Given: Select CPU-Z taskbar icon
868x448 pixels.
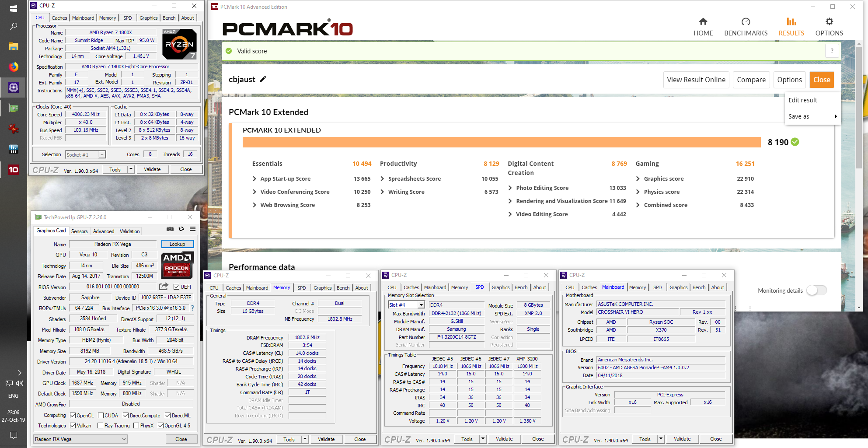Looking at the screenshot, I should point(13,87).
